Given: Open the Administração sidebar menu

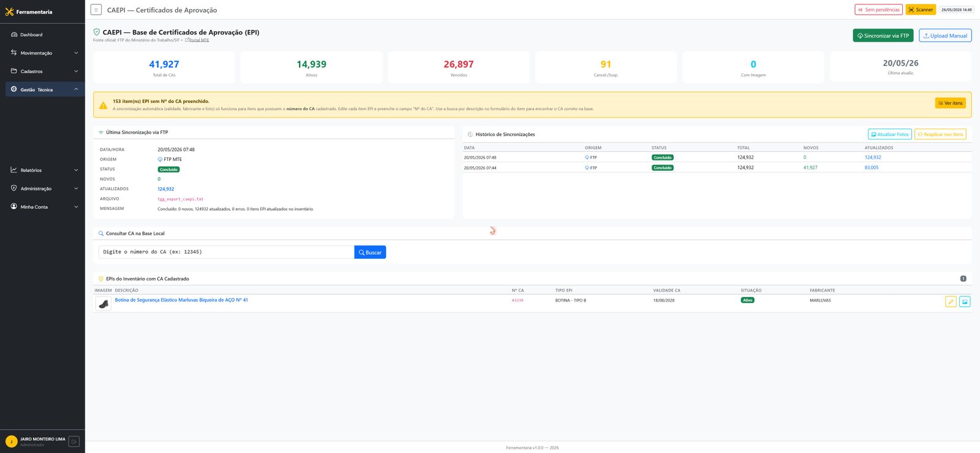Looking at the screenshot, I should tap(42, 189).
